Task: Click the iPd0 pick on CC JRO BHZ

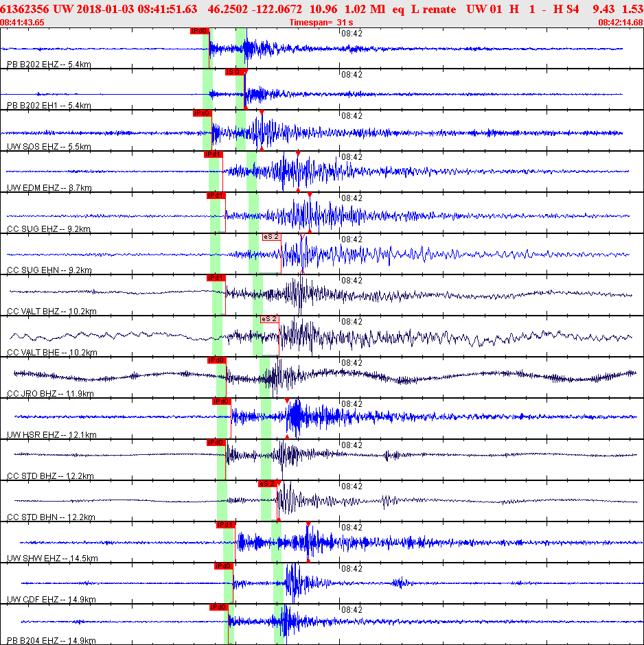Action: [216, 360]
